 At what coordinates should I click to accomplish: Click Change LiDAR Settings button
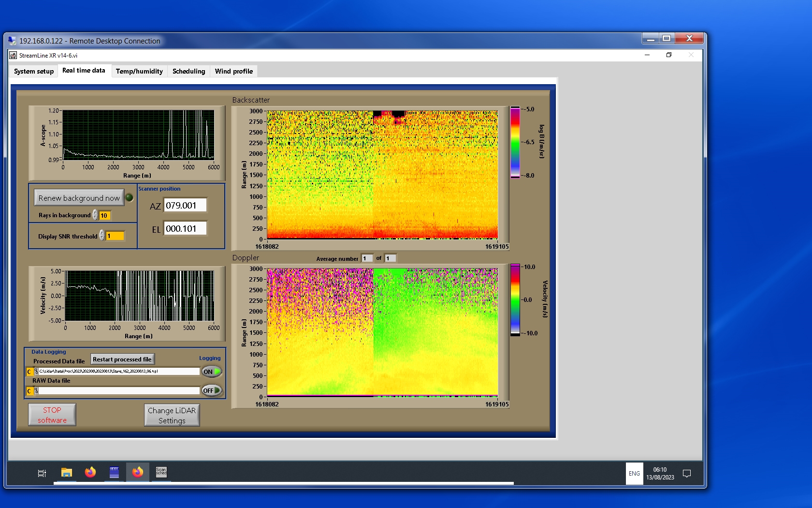pyautogui.click(x=172, y=415)
